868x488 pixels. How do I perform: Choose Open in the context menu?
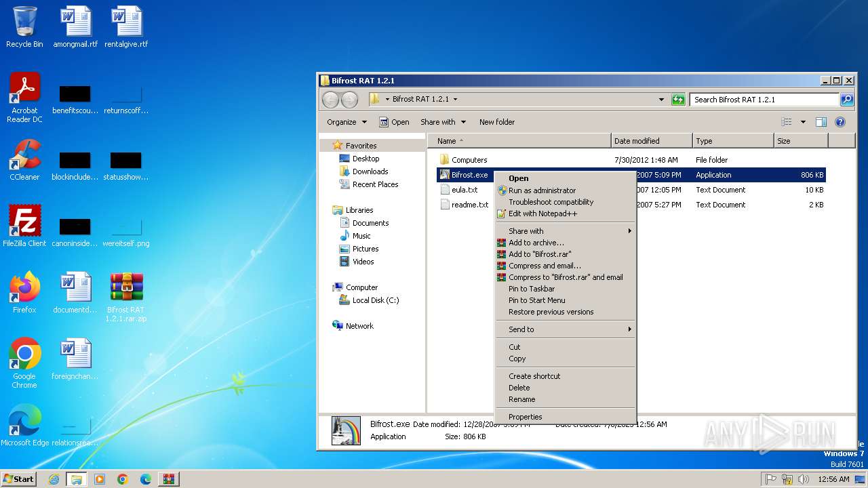tap(566, 178)
